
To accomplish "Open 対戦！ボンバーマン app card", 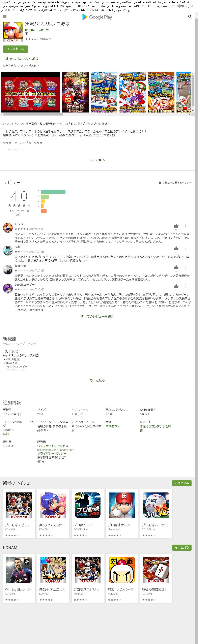I will (122, 578).
